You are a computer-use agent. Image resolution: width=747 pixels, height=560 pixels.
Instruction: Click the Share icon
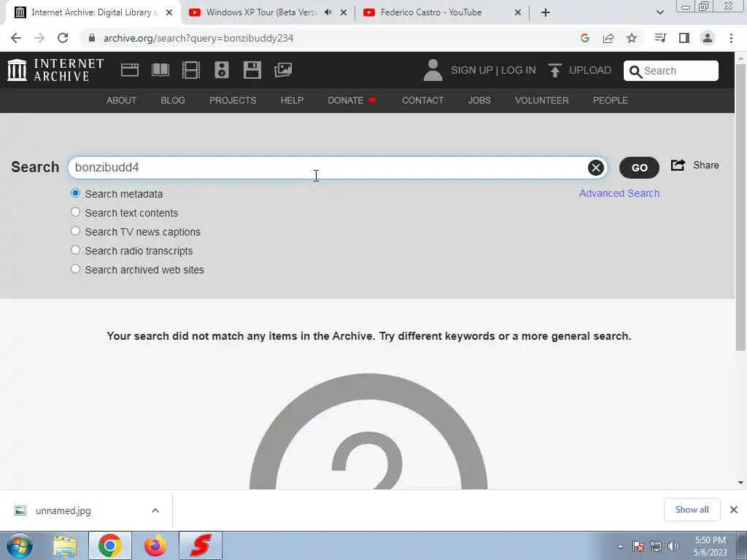(678, 166)
